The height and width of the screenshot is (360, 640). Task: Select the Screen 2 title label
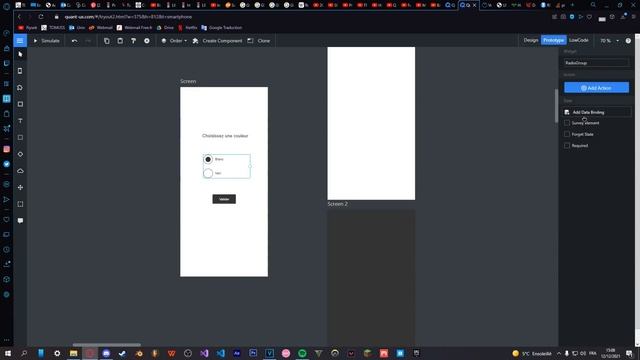[x=338, y=204]
